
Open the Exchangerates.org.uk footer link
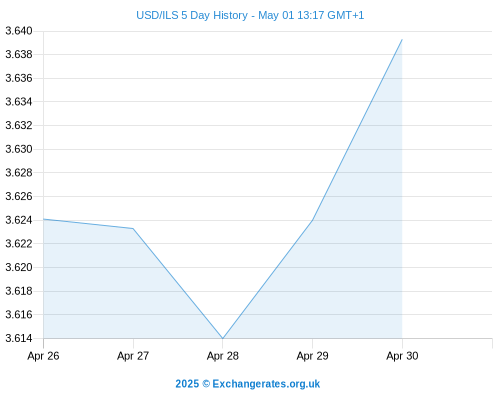point(248,384)
